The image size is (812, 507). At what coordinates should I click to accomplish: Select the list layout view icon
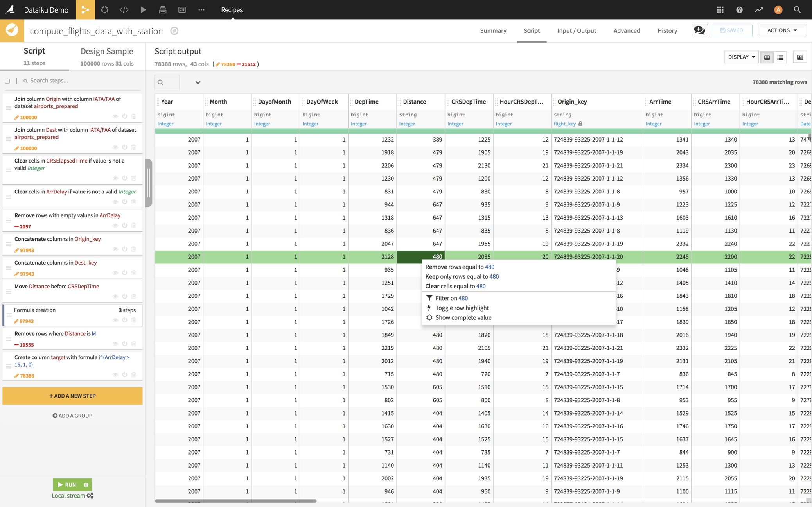[780, 57]
